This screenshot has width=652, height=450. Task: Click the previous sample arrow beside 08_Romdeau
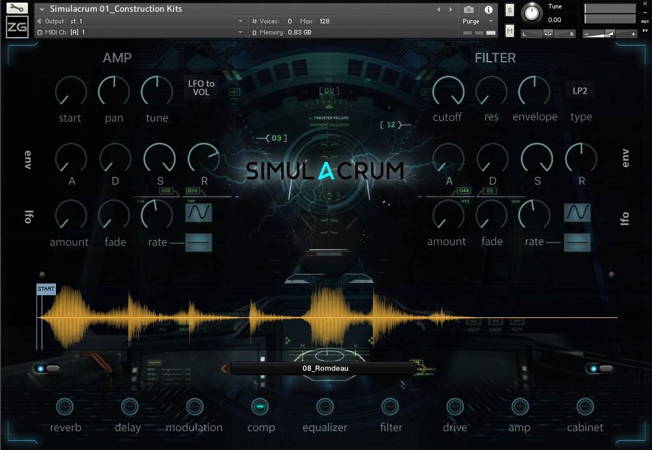pyautogui.click(x=224, y=368)
